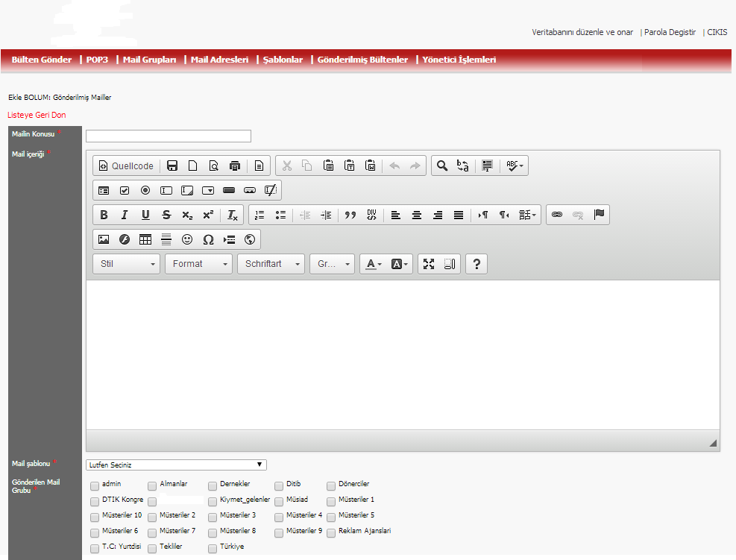
Task: Check the Ditib checkbox
Action: pyautogui.click(x=279, y=486)
